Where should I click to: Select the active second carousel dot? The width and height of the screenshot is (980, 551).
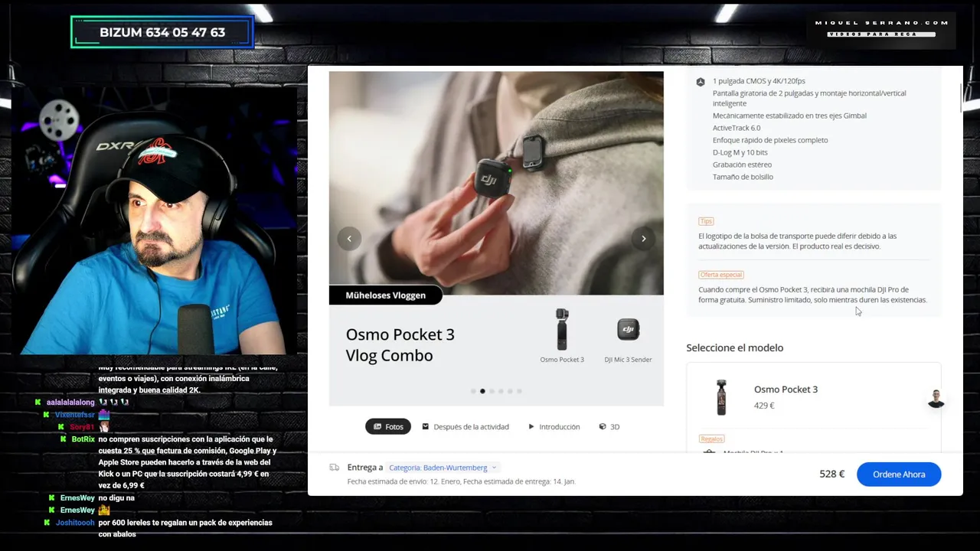pos(482,391)
